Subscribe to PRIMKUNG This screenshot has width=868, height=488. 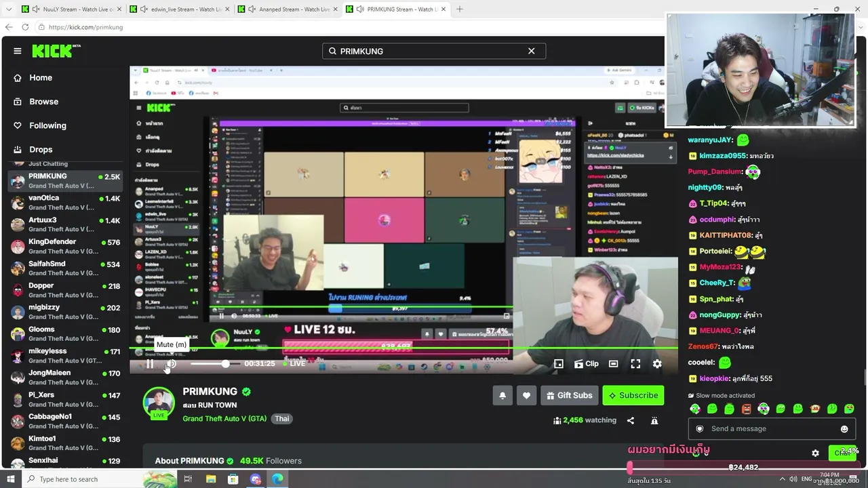(x=633, y=395)
